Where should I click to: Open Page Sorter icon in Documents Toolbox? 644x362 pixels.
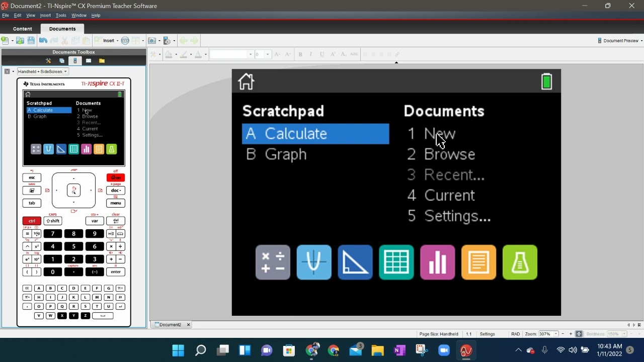[x=62, y=61]
